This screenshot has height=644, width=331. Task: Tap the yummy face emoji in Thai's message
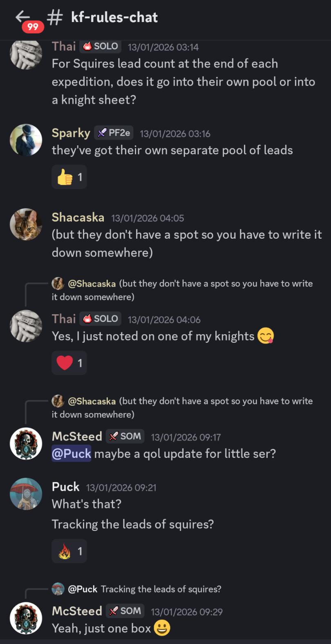point(265,336)
